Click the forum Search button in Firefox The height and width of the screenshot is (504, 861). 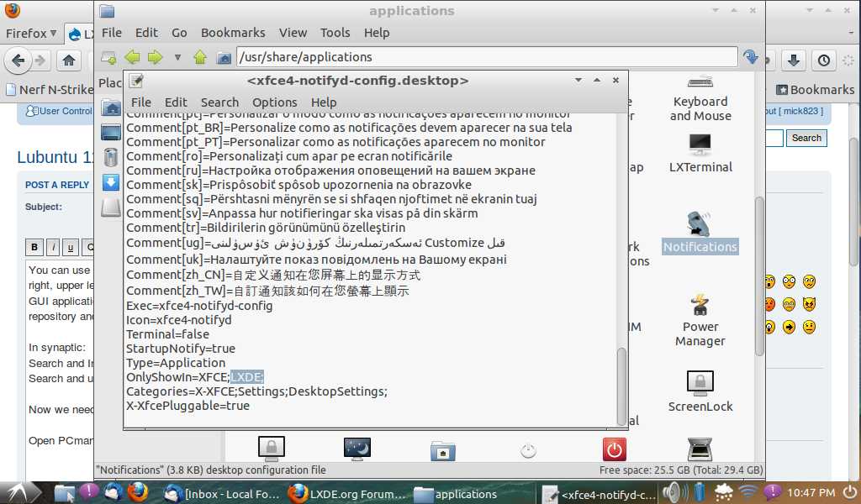[x=806, y=139]
